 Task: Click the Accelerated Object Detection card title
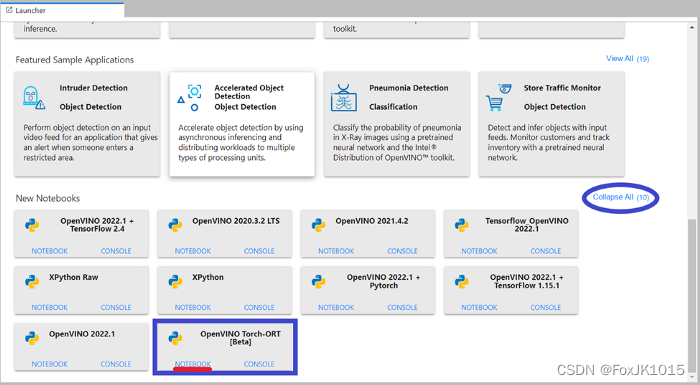coord(249,92)
